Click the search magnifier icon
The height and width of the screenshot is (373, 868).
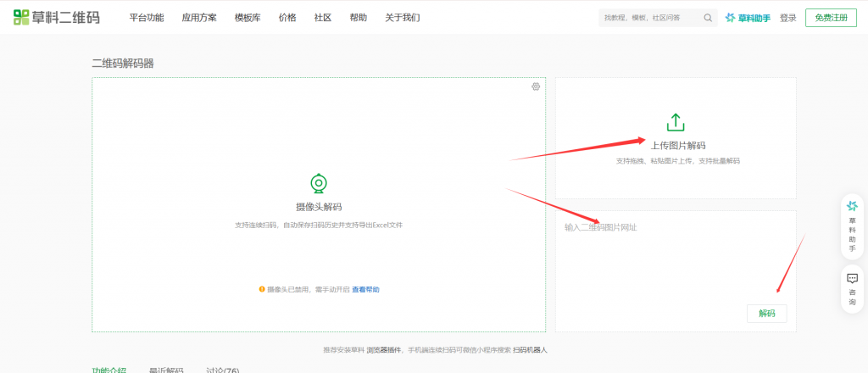point(708,18)
